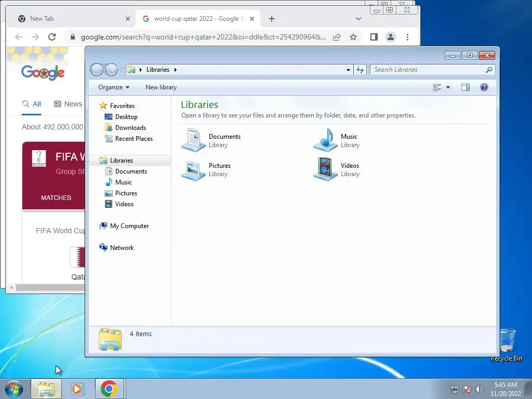Click the Explorer forward navigation button

[x=111, y=70]
